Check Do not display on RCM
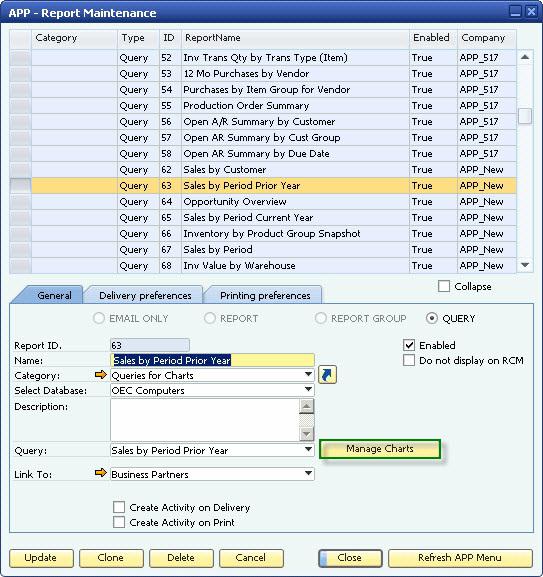This screenshot has height=577, width=543. (409, 360)
